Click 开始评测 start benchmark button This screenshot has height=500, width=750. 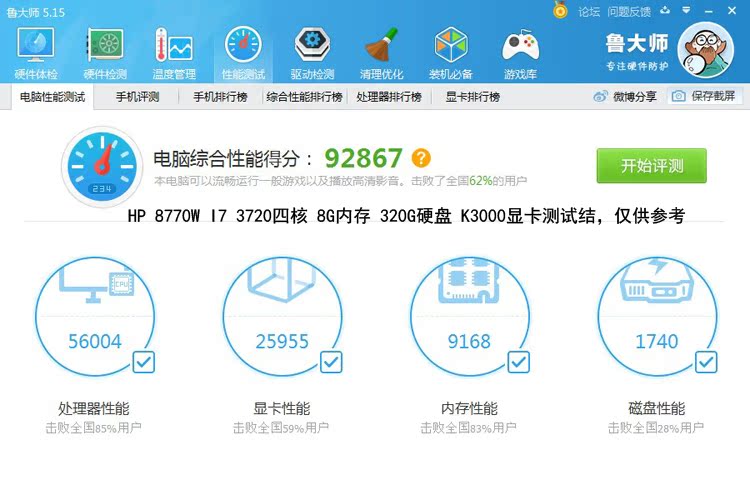[651, 166]
